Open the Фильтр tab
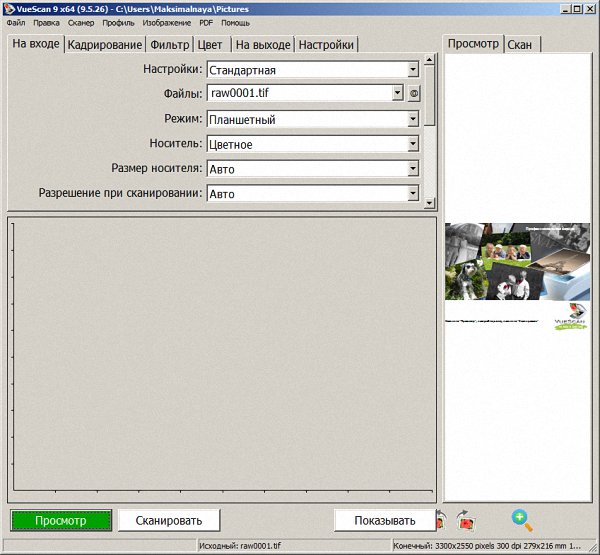600x555 pixels. click(x=169, y=45)
